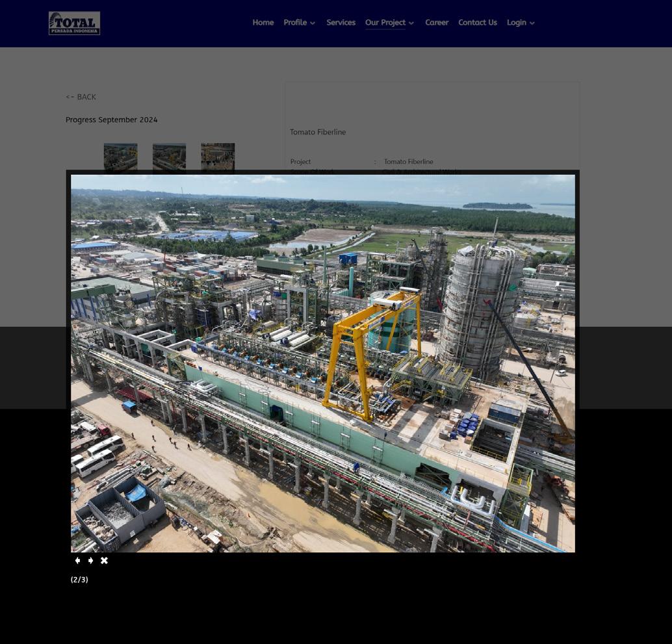Advance to next lightbox image arrow
This screenshot has width=672, height=644.
point(90,560)
